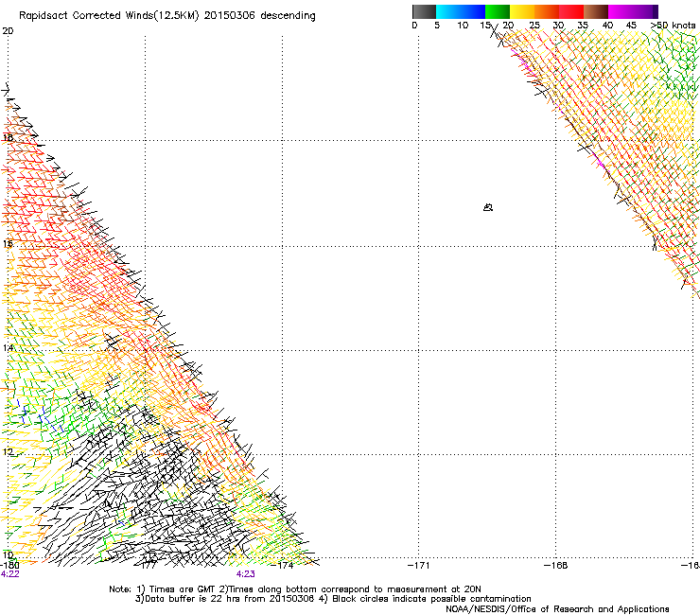700x615 pixels.
Task: Click the small island outline marker
Action: [488, 207]
